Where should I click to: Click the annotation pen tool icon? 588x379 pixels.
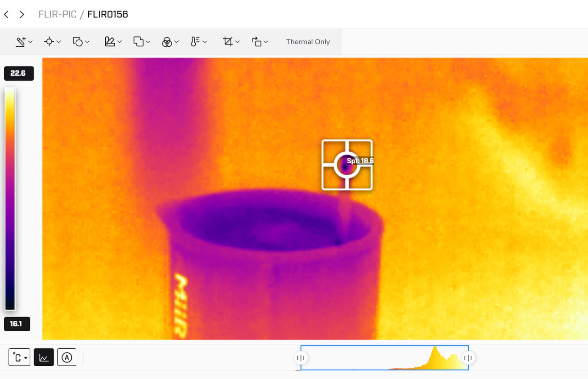21,42
